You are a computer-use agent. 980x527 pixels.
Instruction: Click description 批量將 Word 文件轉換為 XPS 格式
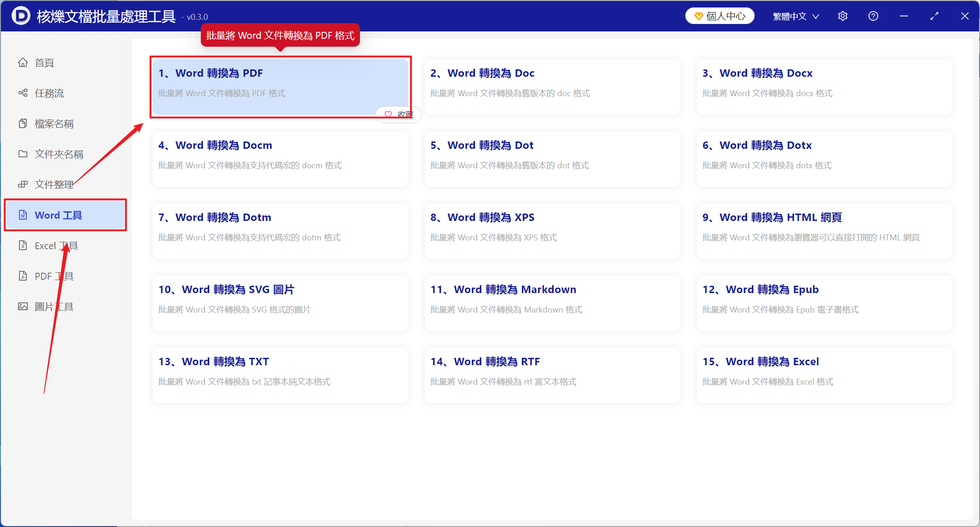click(494, 238)
